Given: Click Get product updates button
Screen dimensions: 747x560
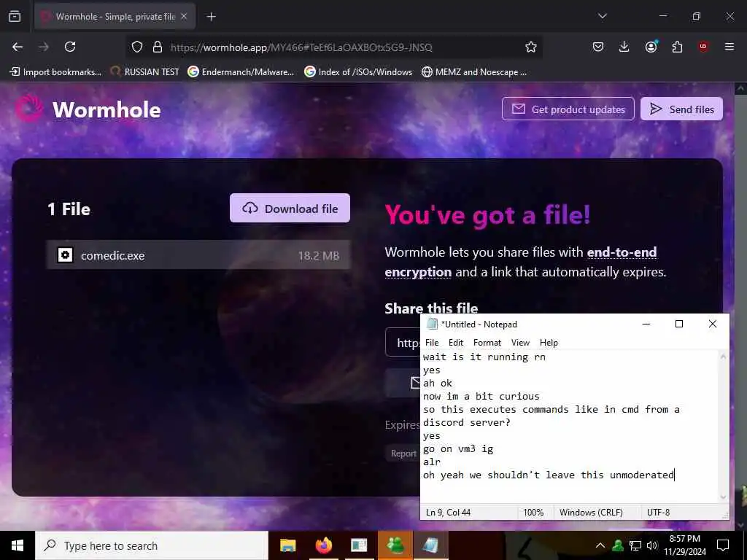Looking at the screenshot, I should [x=568, y=109].
